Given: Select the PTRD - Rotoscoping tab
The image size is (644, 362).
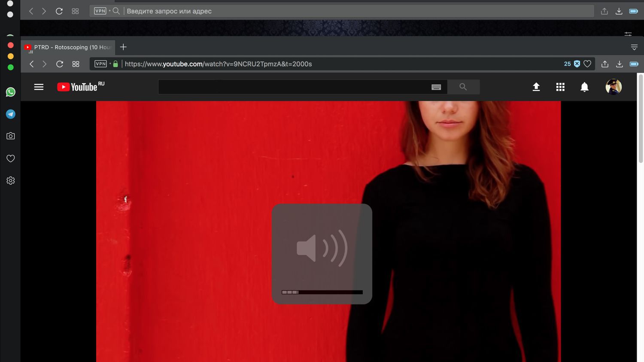Looking at the screenshot, I should 68,47.
